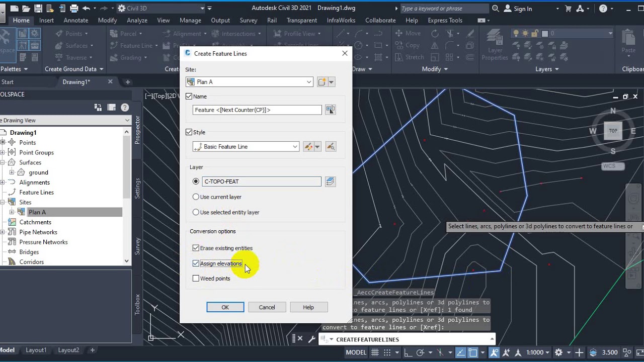Click the Plot printer icon
644x362 pixels.
(74, 9)
